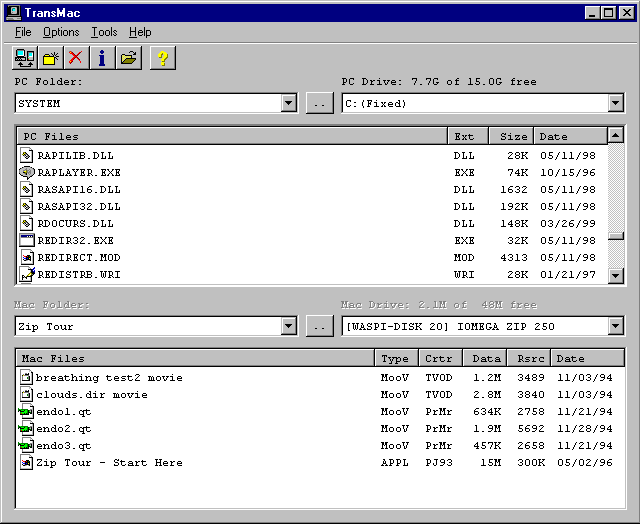This screenshot has width=640, height=524.
Task: Sort by PC Files column header
Action: 232,136
